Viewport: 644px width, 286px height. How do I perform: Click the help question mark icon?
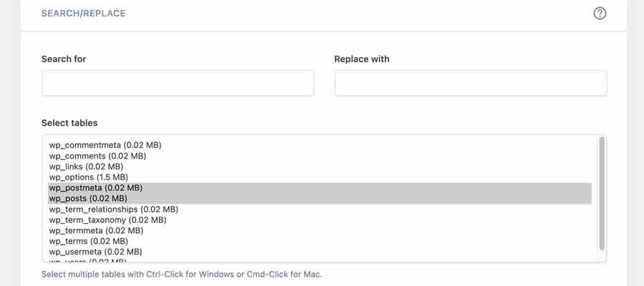point(600,13)
